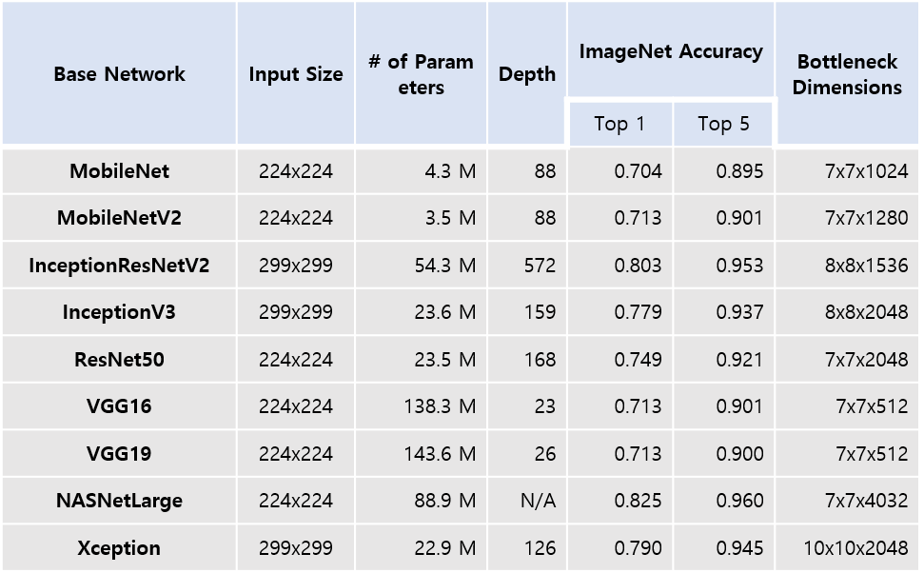Select the 0.953 Top 5 accuracy value
924x573 pixels.
coord(739,266)
